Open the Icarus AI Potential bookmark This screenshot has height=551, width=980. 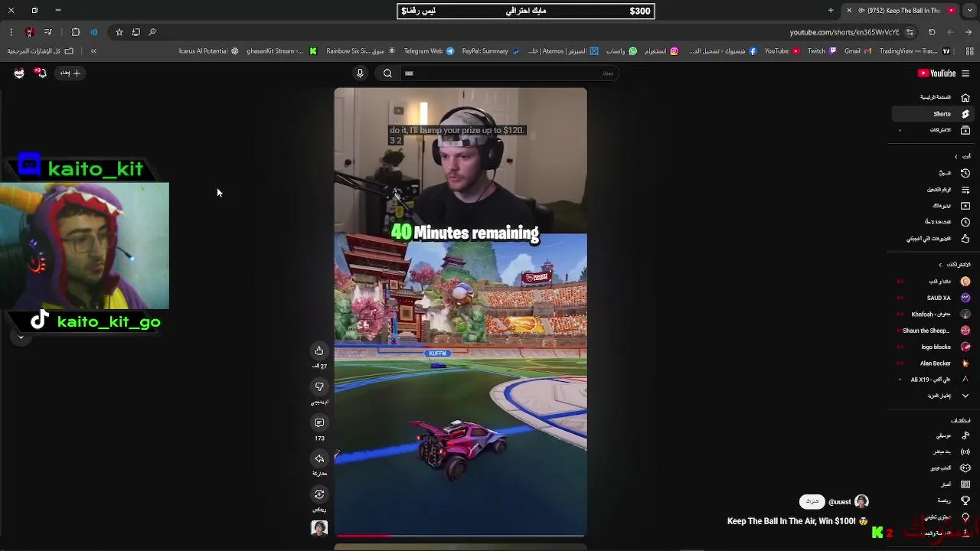click(208, 51)
